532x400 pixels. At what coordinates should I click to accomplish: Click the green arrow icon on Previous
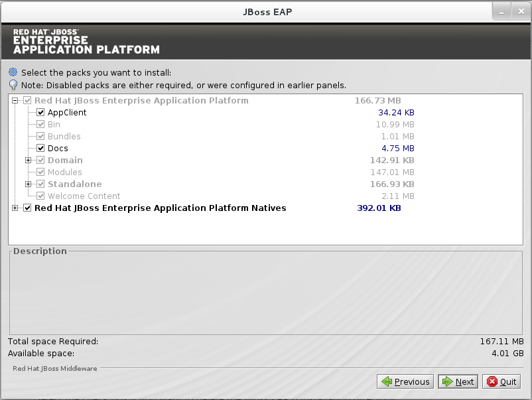tap(386, 381)
